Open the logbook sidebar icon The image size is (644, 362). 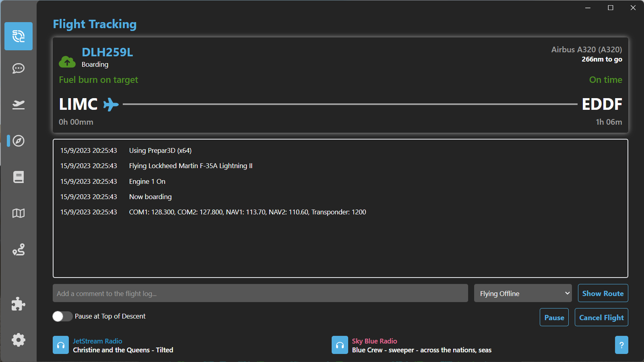(x=19, y=177)
